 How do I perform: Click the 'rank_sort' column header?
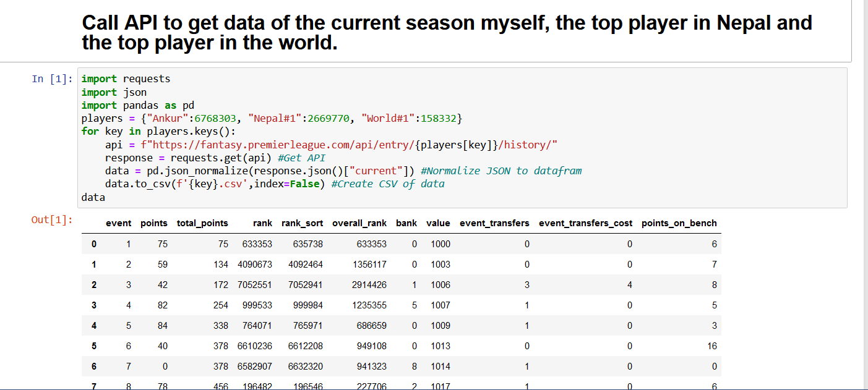point(302,223)
